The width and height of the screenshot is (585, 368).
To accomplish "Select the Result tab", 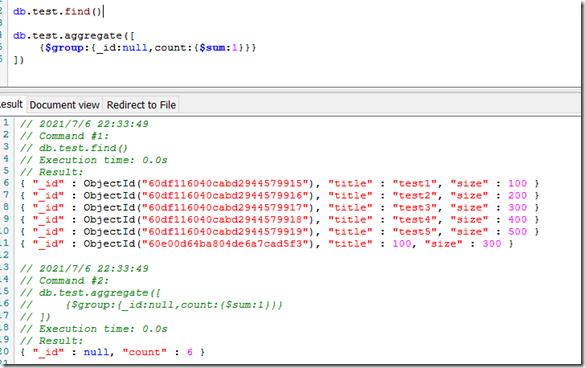I will pyautogui.click(x=11, y=105).
